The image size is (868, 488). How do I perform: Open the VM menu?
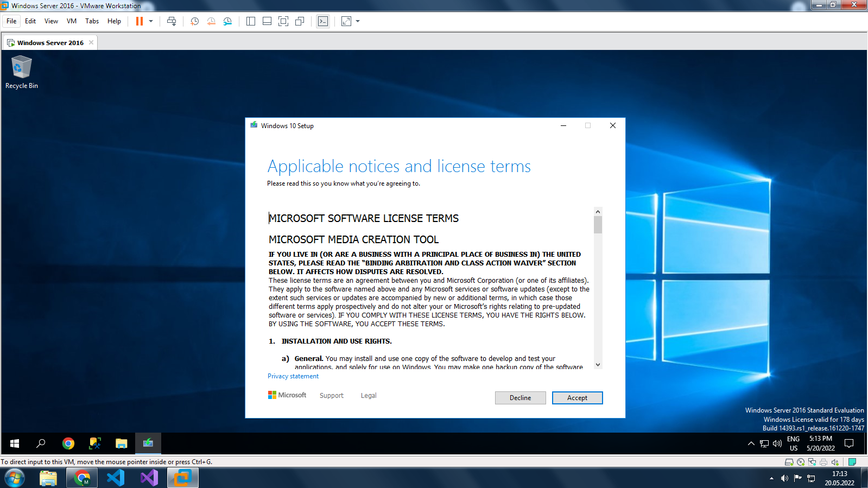[72, 21]
